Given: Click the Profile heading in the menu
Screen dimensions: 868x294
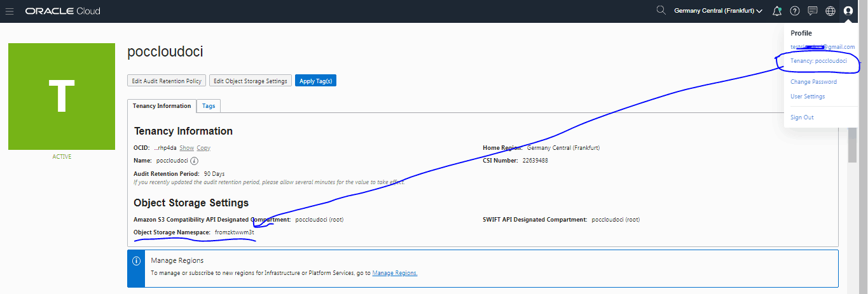Looking at the screenshot, I should tap(801, 33).
